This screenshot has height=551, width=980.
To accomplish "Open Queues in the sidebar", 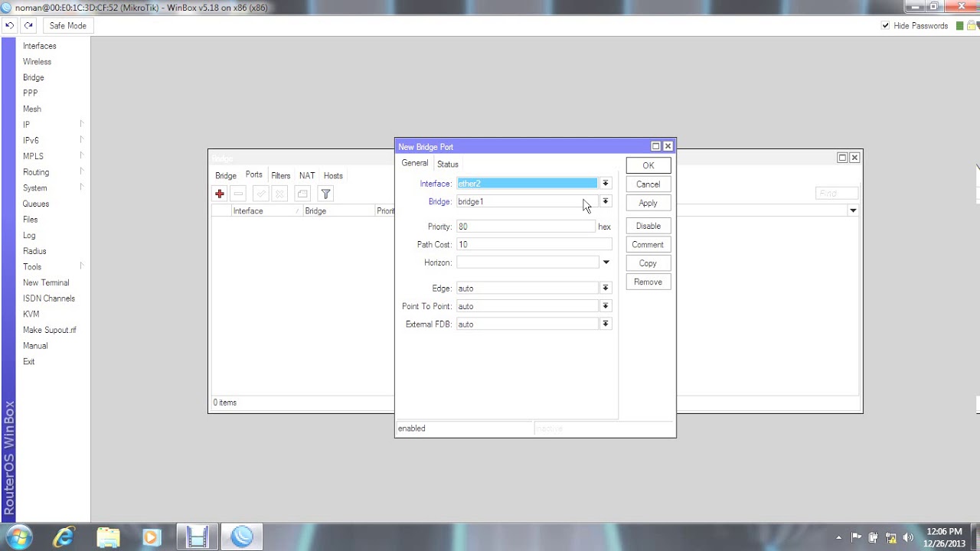I will click(36, 204).
